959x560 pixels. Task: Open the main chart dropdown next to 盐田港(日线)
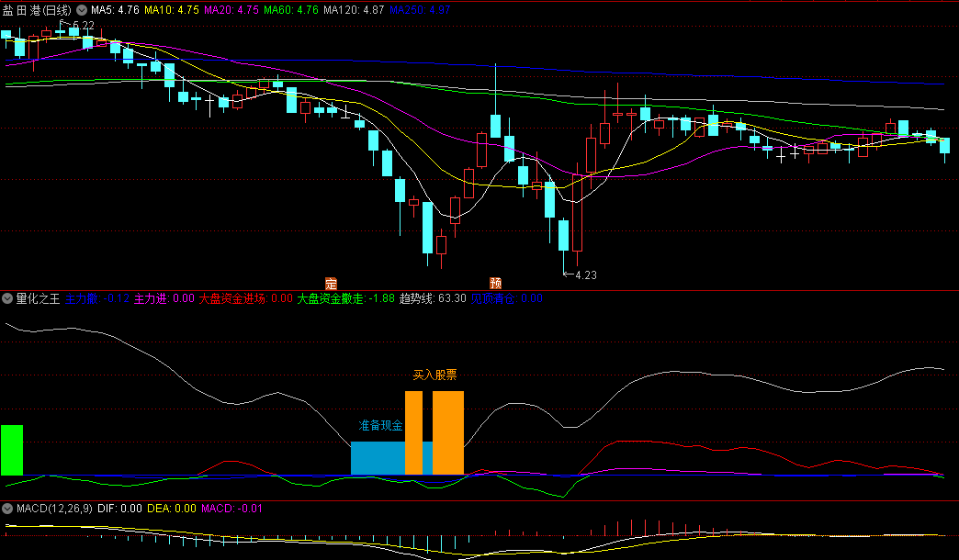pos(82,10)
